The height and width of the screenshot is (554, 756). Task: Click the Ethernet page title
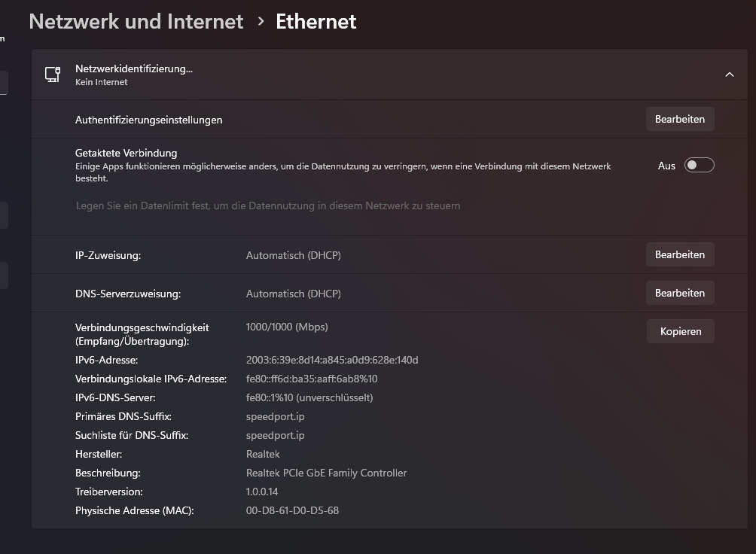316,22
